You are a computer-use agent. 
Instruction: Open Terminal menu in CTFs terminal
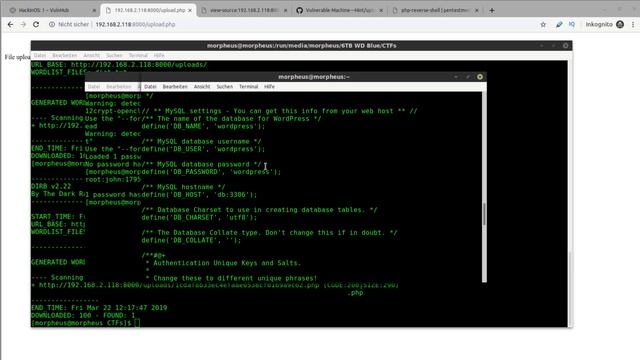click(x=138, y=55)
